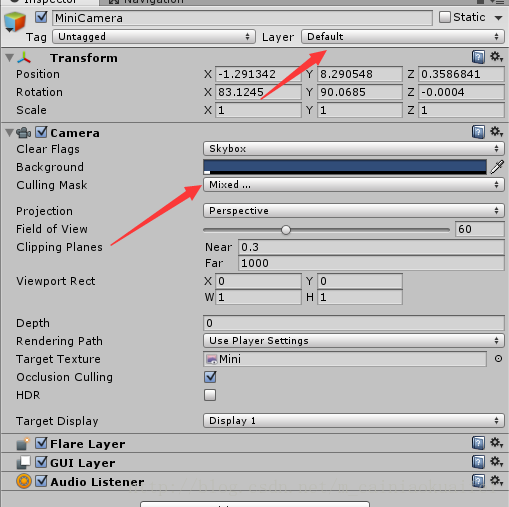Image resolution: width=509 pixels, height=507 pixels.
Task: Open Flare Layer help book icon
Action: pyautogui.click(x=478, y=443)
